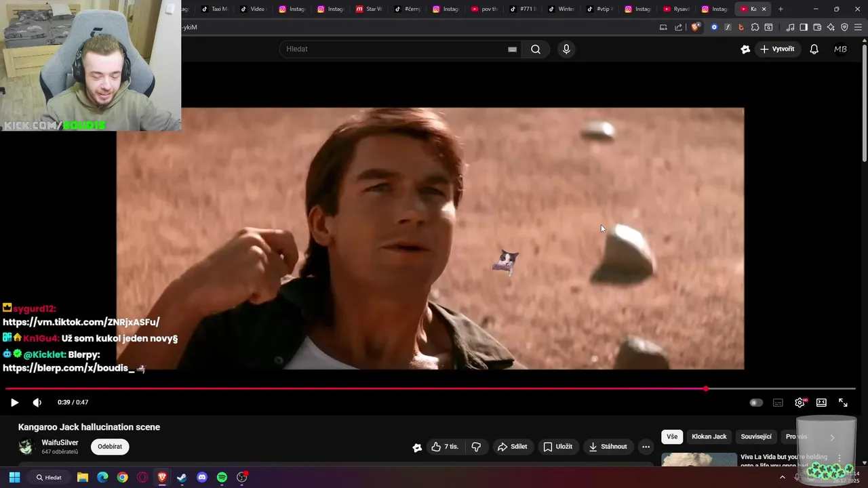The height and width of the screenshot is (488, 868).
Task: Click the WaifuSilver channel avatar
Action: [26, 447]
